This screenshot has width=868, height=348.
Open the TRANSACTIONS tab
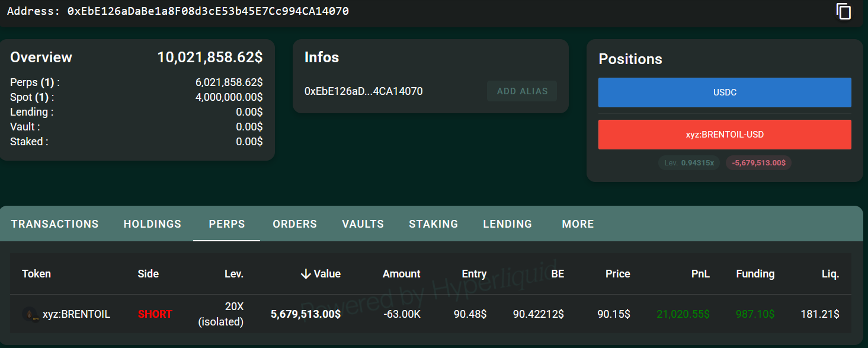click(55, 224)
